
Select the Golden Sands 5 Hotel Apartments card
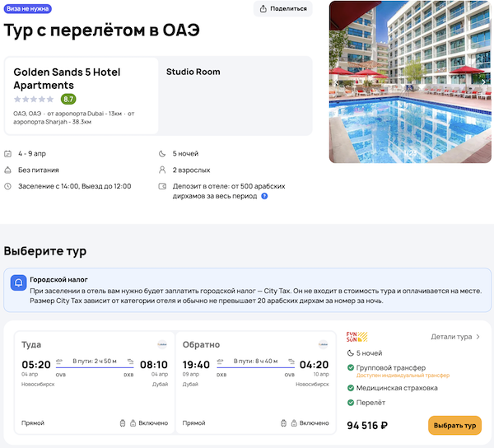(x=81, y=96)
